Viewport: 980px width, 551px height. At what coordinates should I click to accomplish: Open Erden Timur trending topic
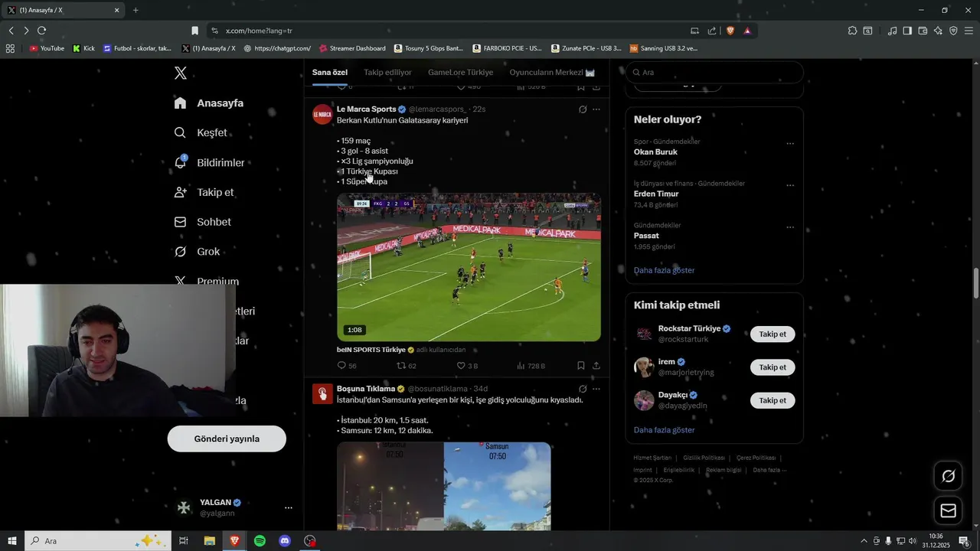pos(655,194)
